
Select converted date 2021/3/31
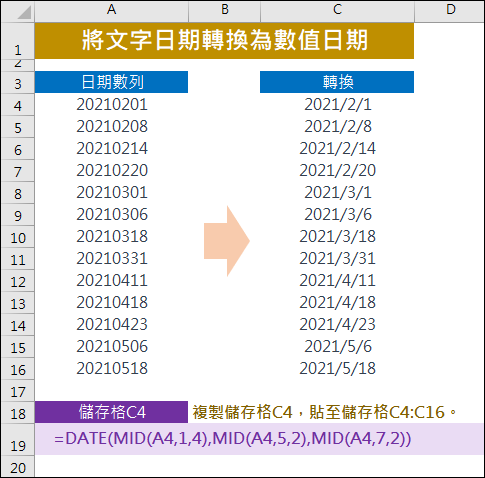[x=337, y=259]
